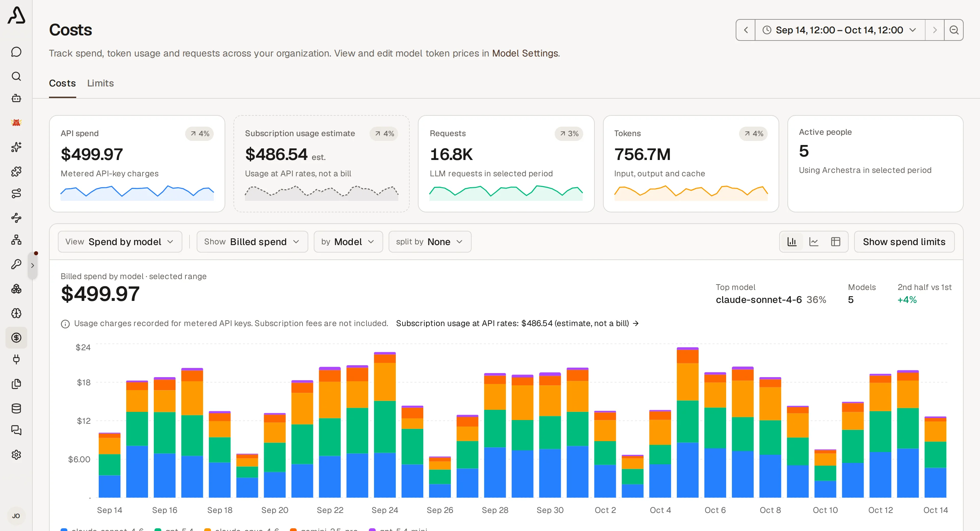Click the Archestra logo at top
The width and height of the screenshot is (980, 531).
tap(16, 15)
